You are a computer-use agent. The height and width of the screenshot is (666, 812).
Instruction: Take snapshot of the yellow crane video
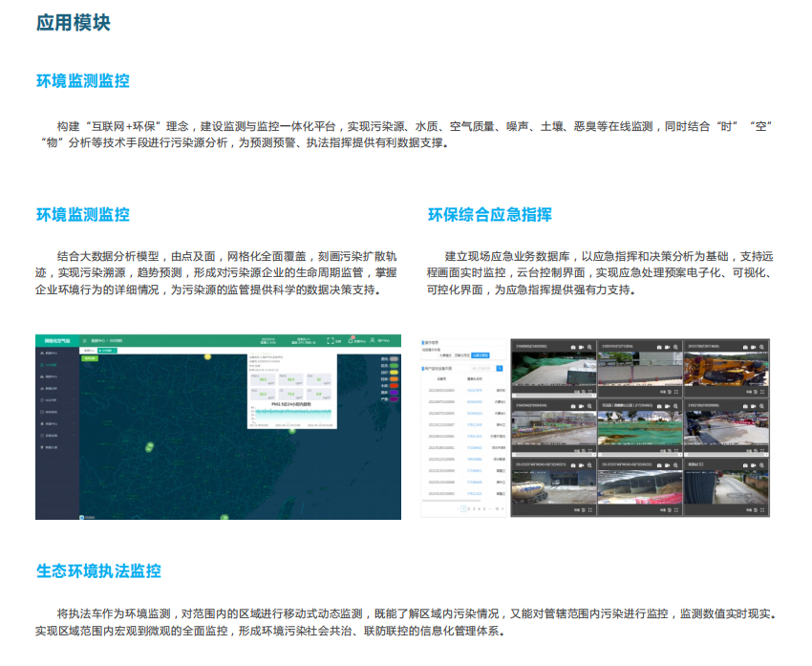click(745, 347)
